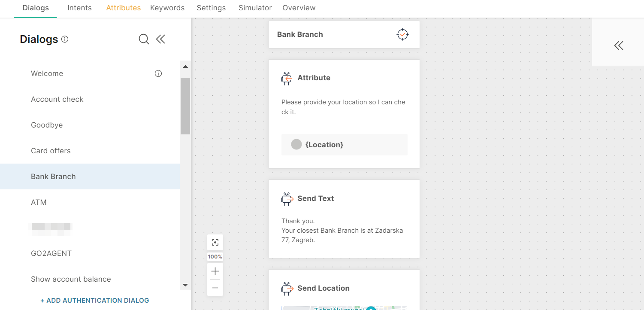Click the target icon on Bank Branch header
The width and height of the screenshot is (644, 310).
click(x=402, y=34)
